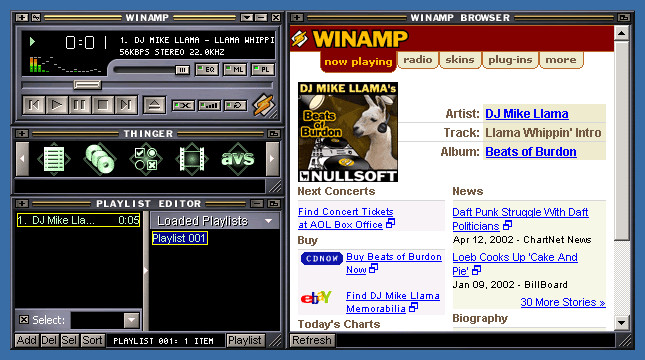The height and width of the screenshot is (360, 645).
Task: Pause playback in Winamp main window
Action: [x=80, y=105]
